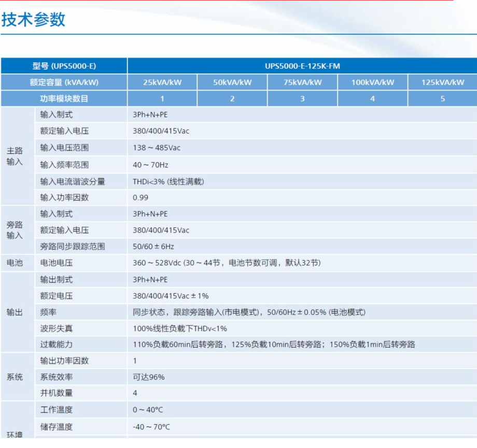Click module count 5 cell
This screenshot has width=477, height=448.
tap(443, 99)
